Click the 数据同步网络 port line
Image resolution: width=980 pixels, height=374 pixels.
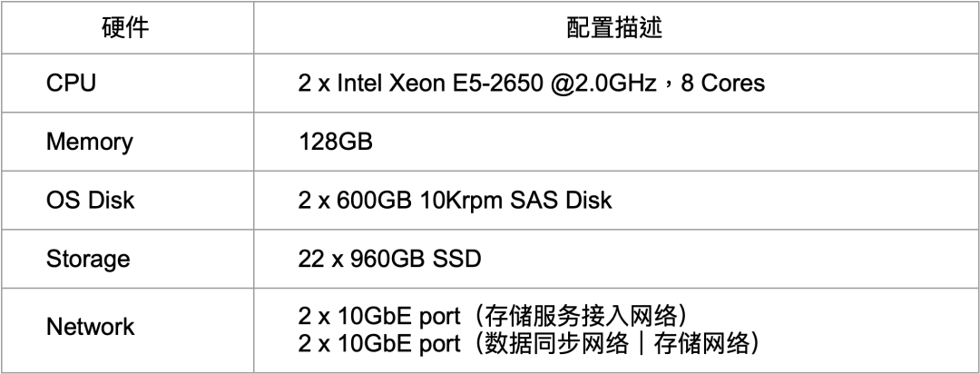click(x=529, y=343)
